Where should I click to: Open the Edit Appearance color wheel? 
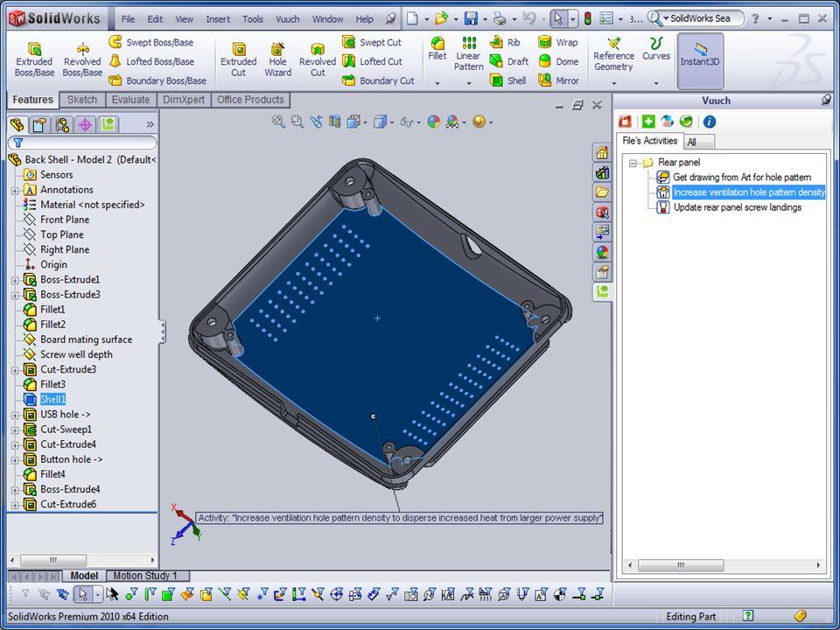(433, 122)
